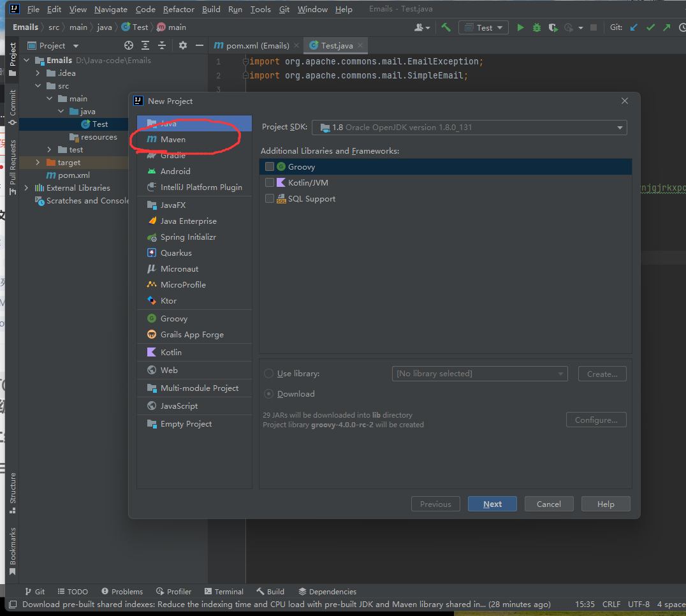Click the Next button
This screenshot has width=686, height=616.
point(492,504)
